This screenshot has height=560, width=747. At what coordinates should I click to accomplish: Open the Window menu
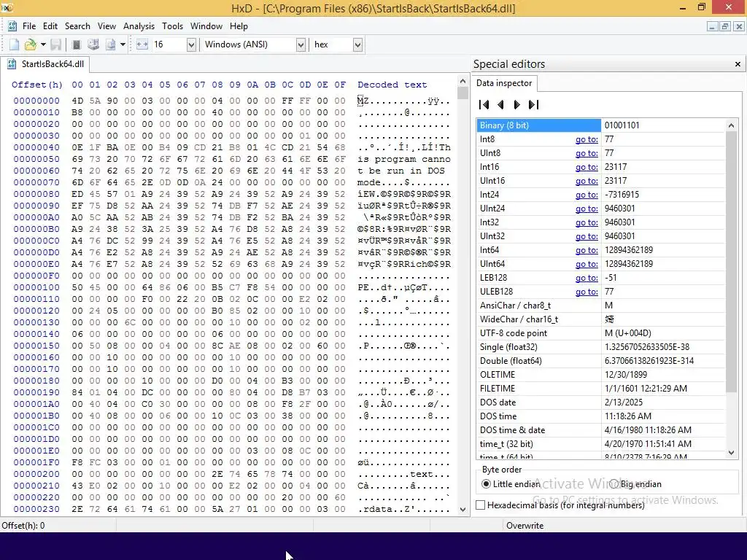(x=206, y=26)
